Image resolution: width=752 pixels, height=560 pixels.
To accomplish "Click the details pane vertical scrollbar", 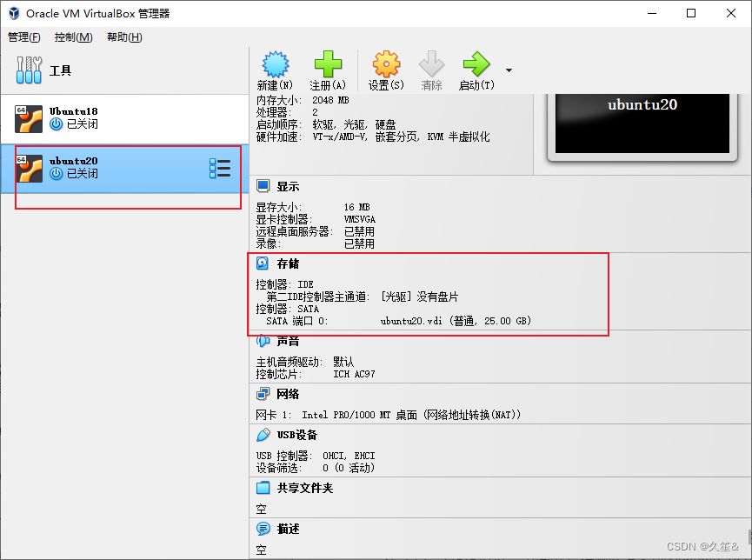I will tap(749, 537).
